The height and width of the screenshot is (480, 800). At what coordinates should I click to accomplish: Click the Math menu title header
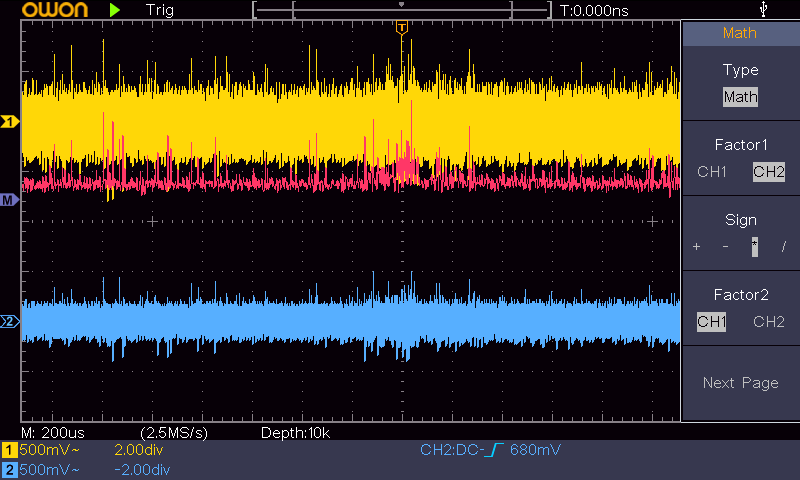click(740, 33)
